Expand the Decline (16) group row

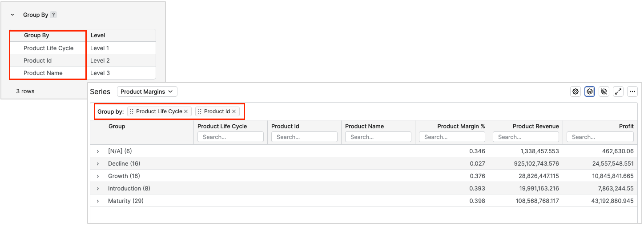[98, 164]
